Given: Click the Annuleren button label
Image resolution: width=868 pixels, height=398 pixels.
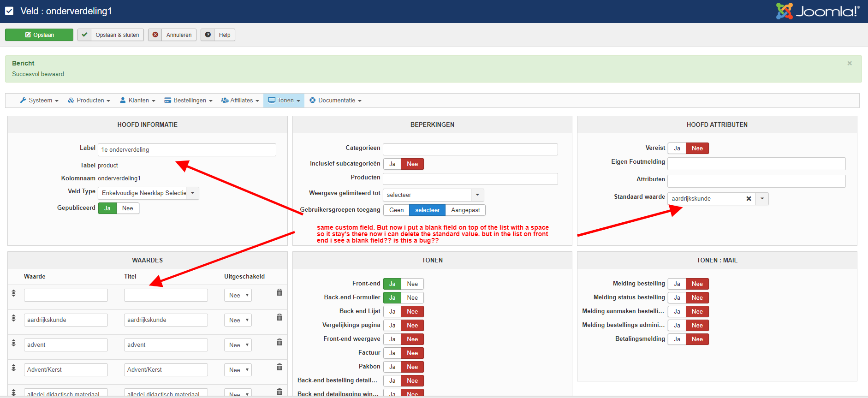Looking at the screenshot, I should click(179, 35).
